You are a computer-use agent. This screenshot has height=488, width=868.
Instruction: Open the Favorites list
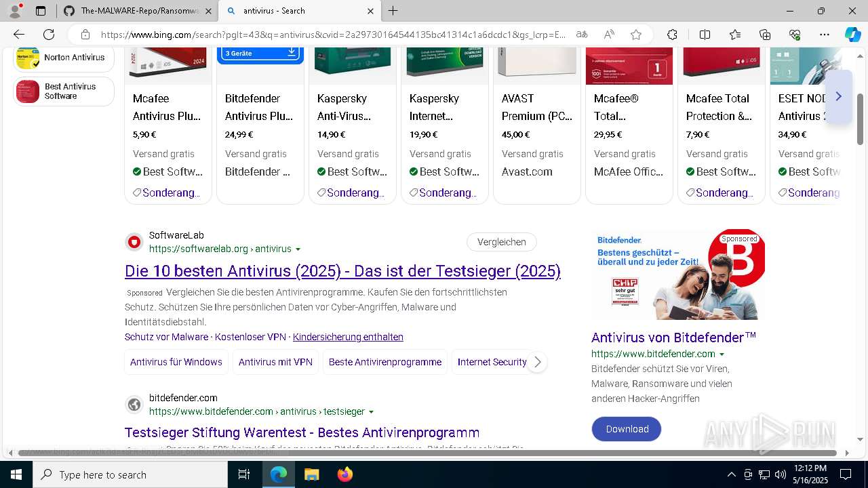tap(735, 35)
